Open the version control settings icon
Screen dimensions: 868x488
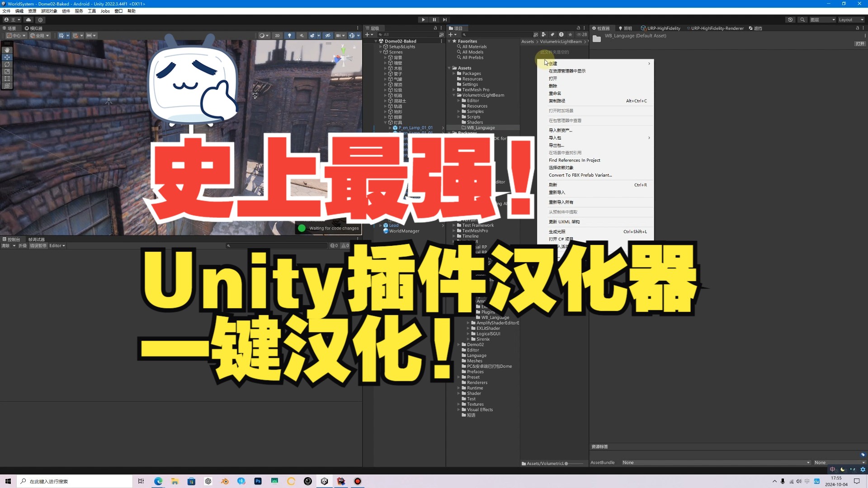click(x=40, y=19)
